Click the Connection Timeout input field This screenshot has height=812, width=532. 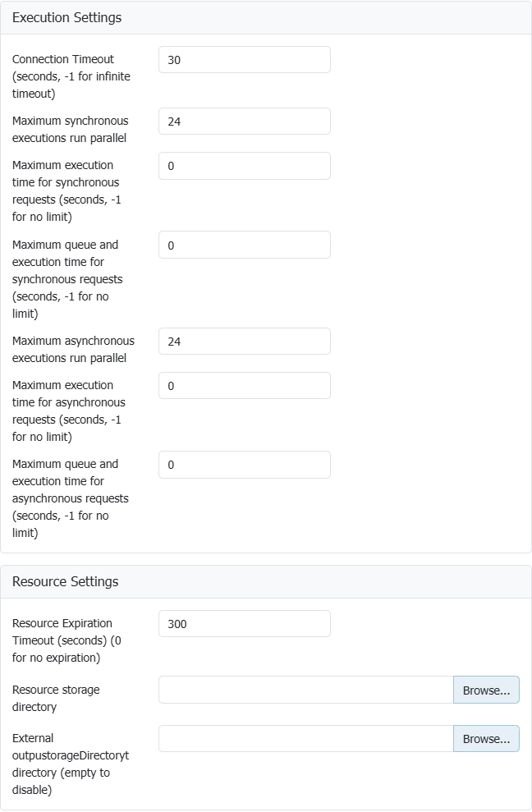(x=244, y=59)
